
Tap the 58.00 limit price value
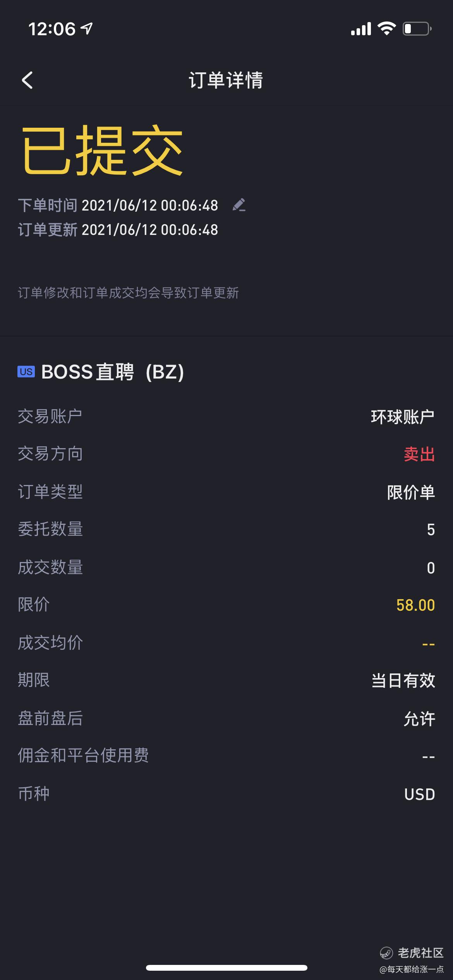[415, 605]
